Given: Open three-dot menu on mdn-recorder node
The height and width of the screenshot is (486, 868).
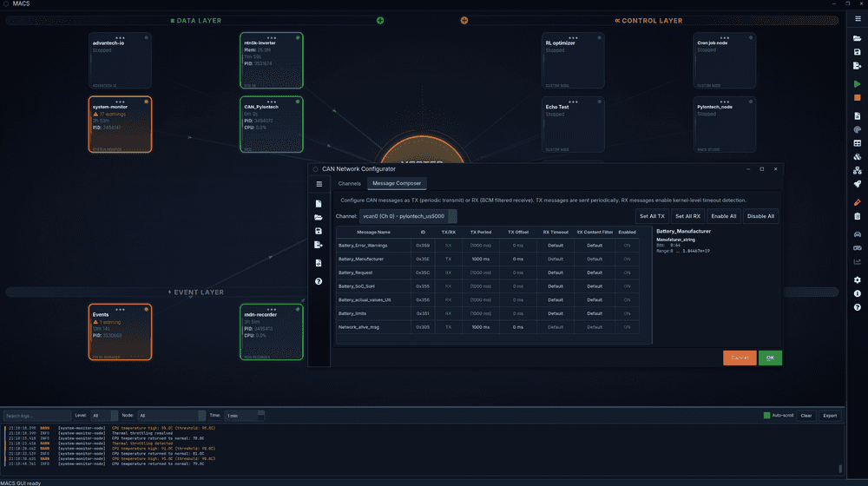Looking at the screenshot, I should click(271, 310).
